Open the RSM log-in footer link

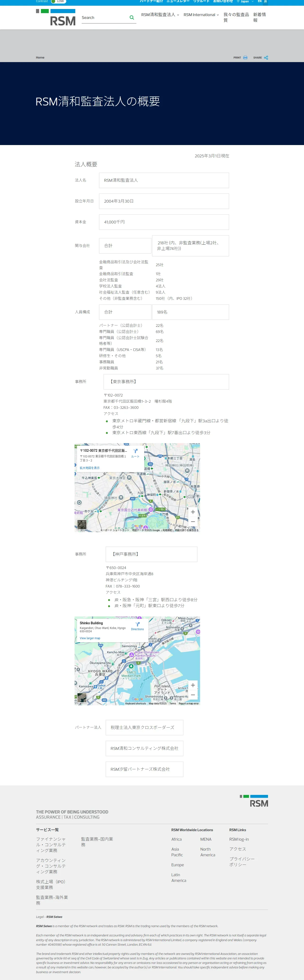coord(239,839)
